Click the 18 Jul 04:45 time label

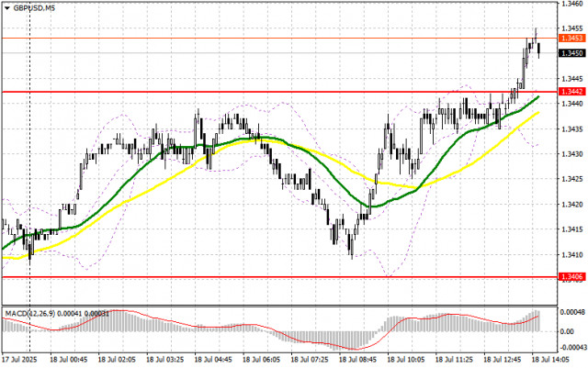click(213, 360)
